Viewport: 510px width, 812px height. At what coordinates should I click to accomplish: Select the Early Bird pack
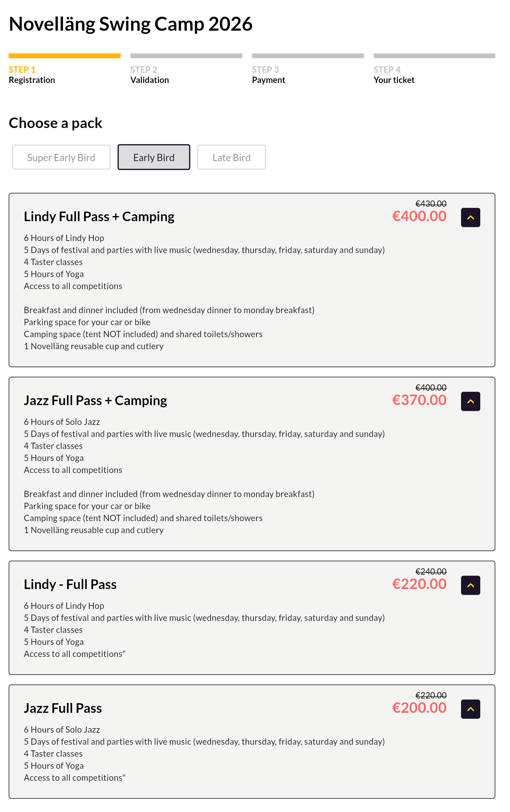[154, 157]
